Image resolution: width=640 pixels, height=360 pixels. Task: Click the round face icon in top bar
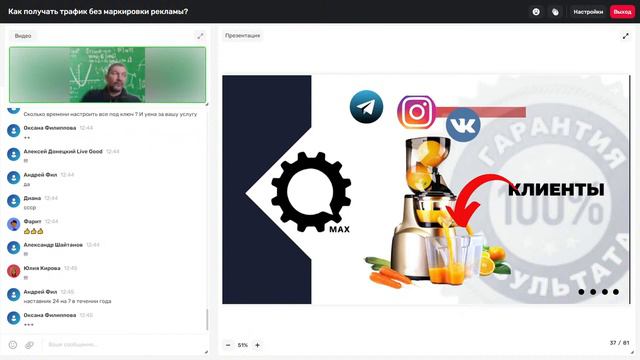536,12
